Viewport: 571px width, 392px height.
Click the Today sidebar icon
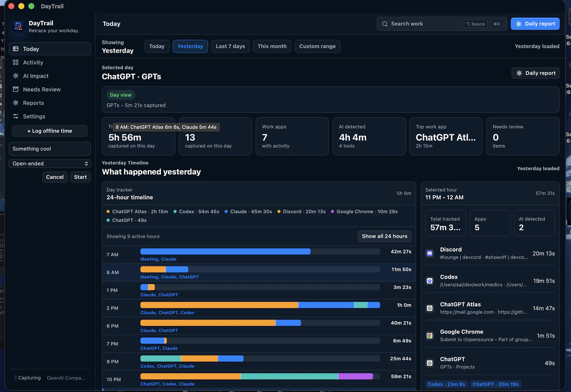point(16,49)
